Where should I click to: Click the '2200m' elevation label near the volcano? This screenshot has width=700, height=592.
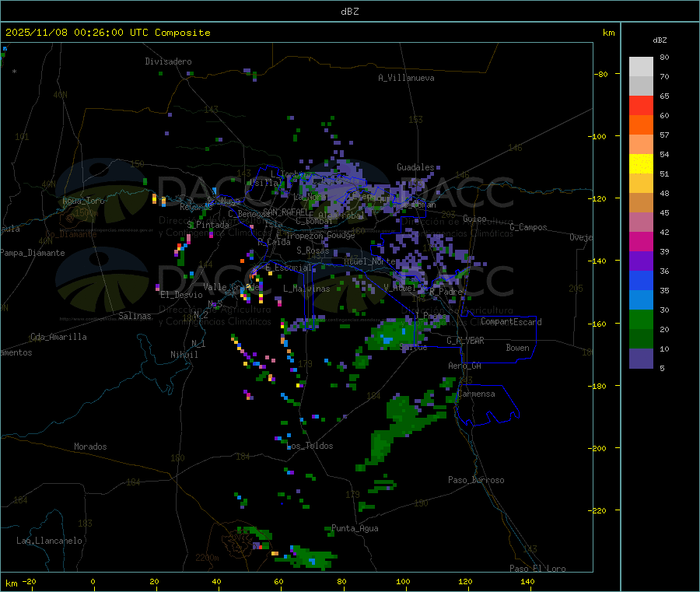207,558
